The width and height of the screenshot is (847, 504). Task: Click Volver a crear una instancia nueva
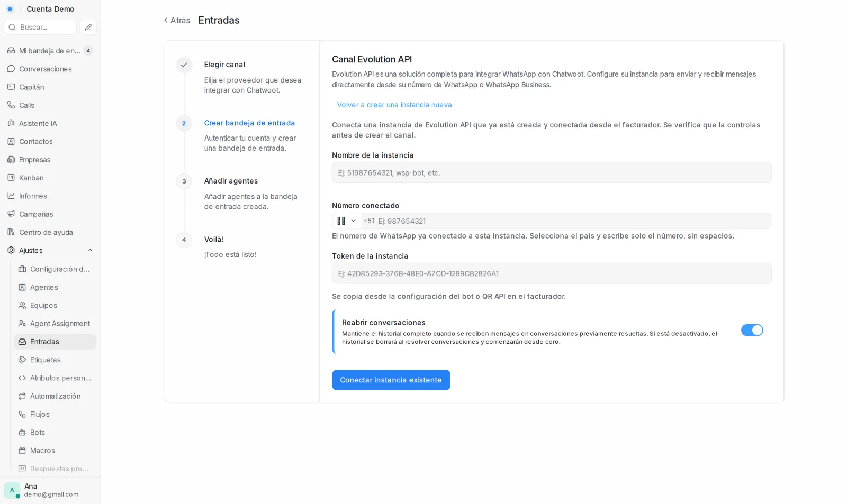pos(394,105)
